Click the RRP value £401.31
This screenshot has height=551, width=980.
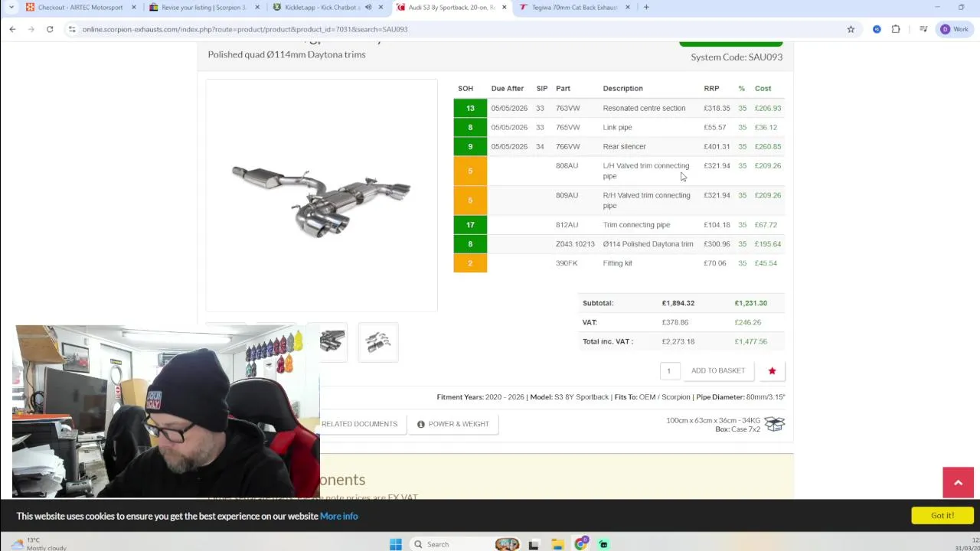[717, 146]
